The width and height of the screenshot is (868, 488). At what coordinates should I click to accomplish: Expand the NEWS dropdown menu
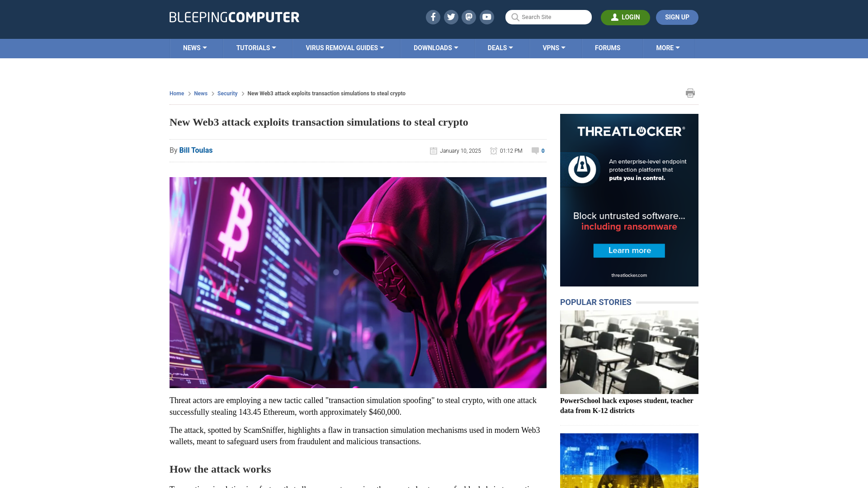(195, 47)
